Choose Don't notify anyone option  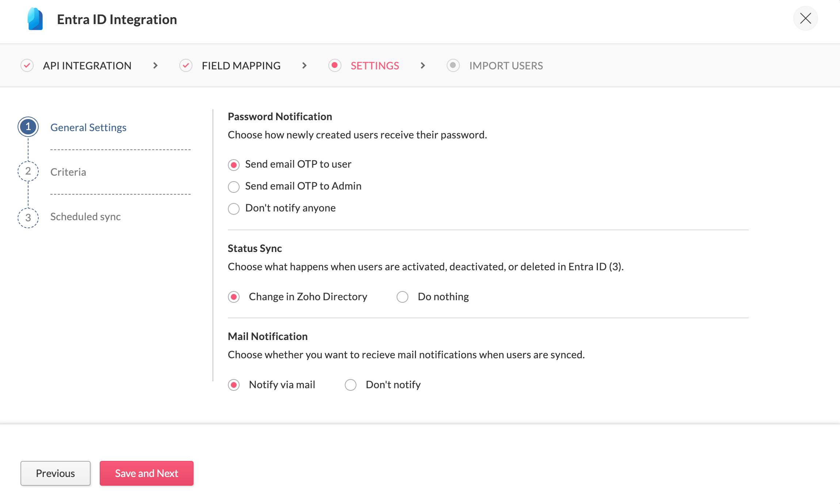click(x=234, y=209)
